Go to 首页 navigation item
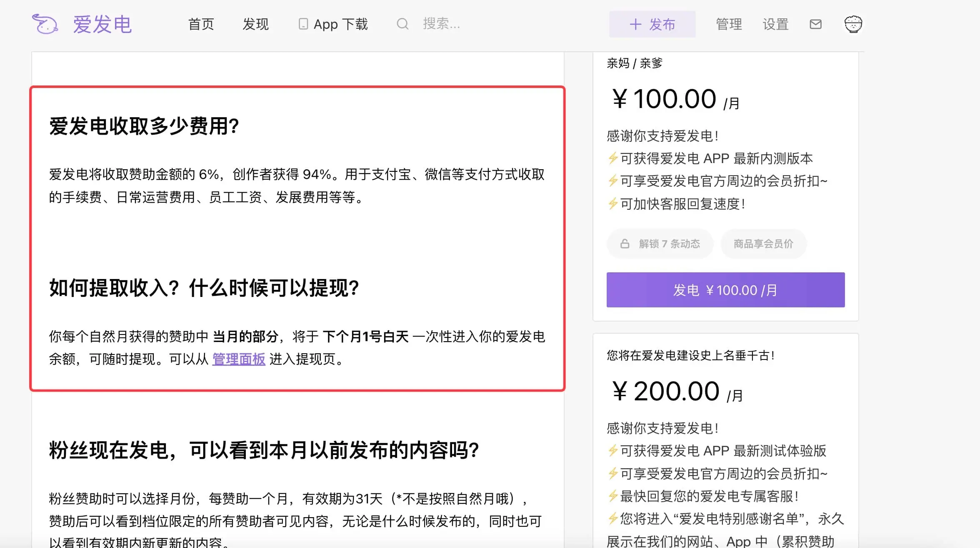Viewport: 980px width, 548px height. click(201, 24)
